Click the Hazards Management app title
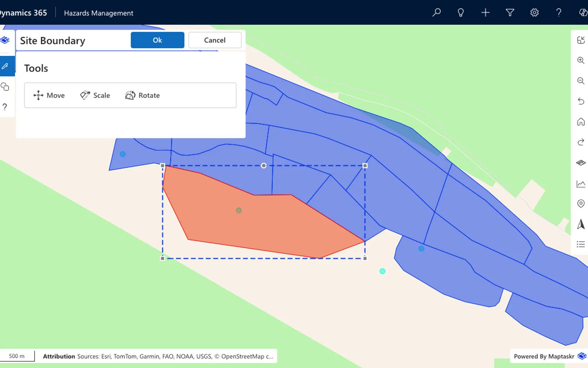Viewport: 588px width, 368px height. tap(98, 13)
